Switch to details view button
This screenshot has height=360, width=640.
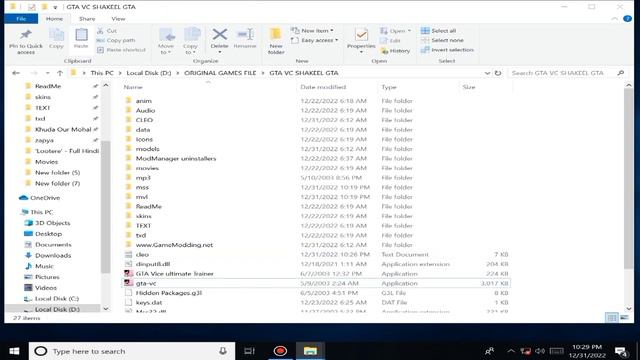pyautogui.click(x=611, y=318)
